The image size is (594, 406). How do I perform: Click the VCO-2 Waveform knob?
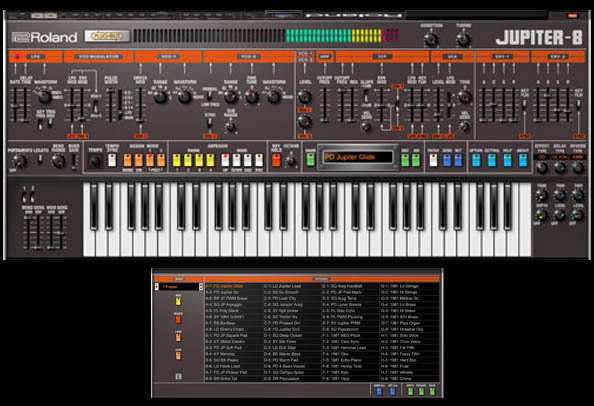(274, 97)
